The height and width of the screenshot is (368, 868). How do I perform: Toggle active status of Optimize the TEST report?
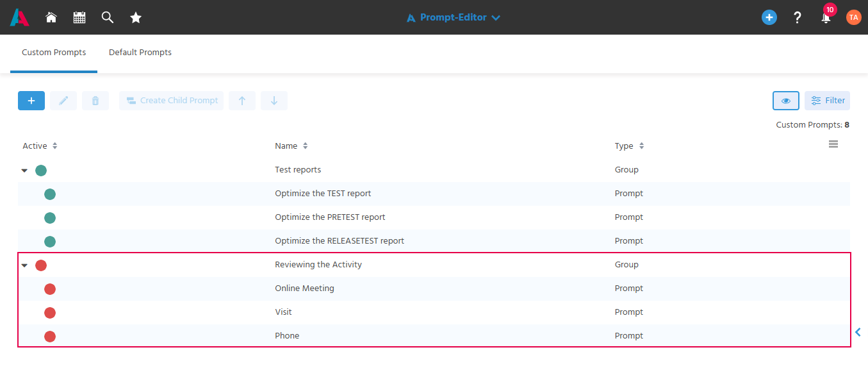pos(50,194)
